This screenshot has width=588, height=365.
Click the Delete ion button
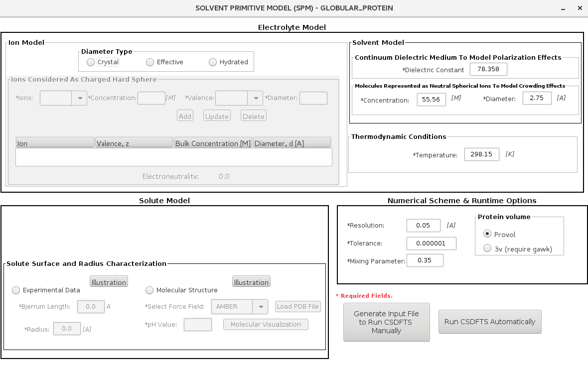pos(254,116)
